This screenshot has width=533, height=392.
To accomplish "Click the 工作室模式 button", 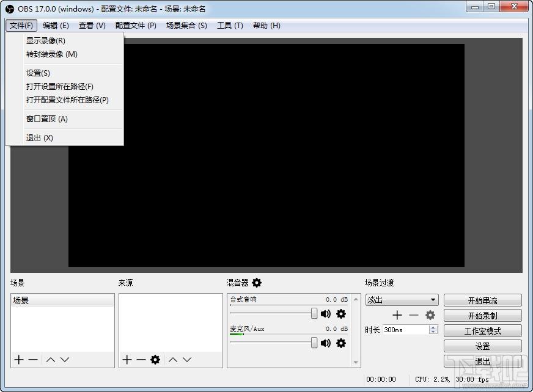I will click(x=483, y=331).
